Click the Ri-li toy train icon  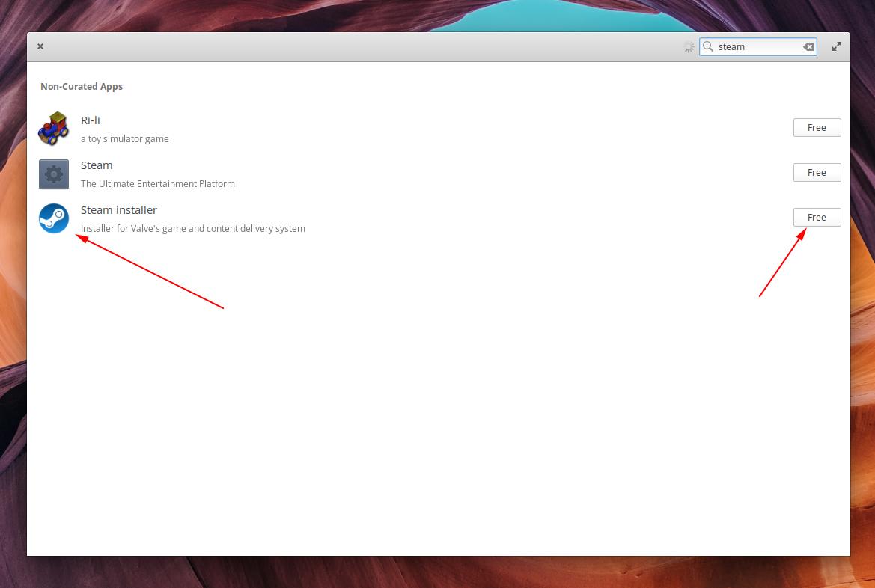coord(54,129)
